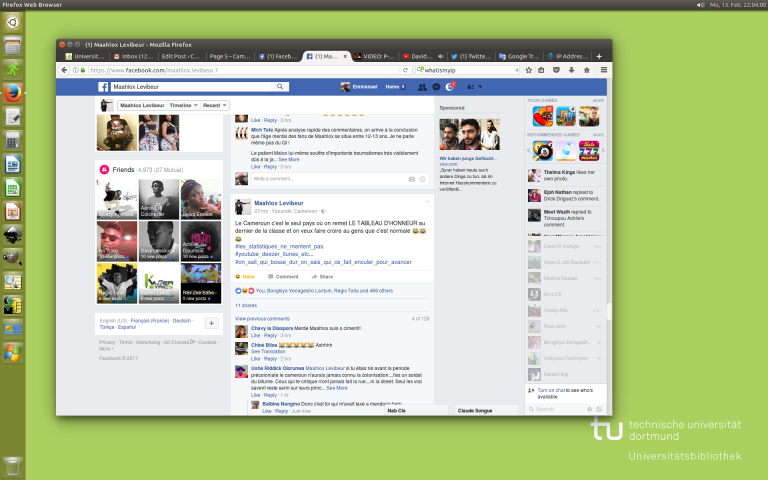Expand the Recent dropdown

214,105
